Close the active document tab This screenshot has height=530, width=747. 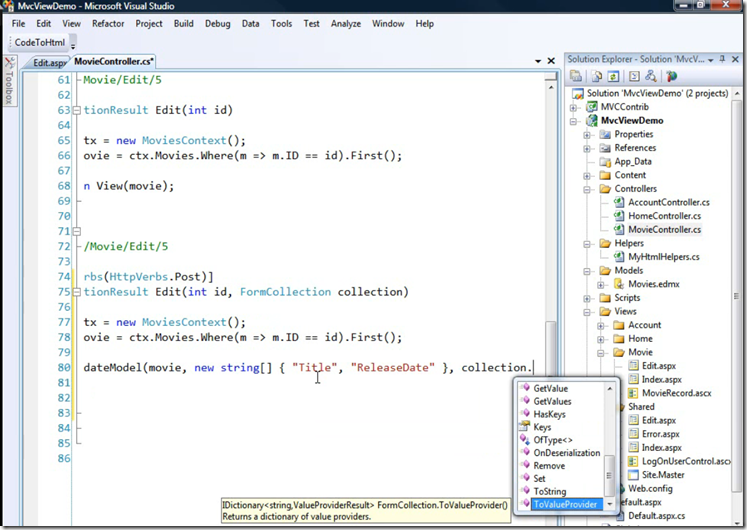(551, 61)
